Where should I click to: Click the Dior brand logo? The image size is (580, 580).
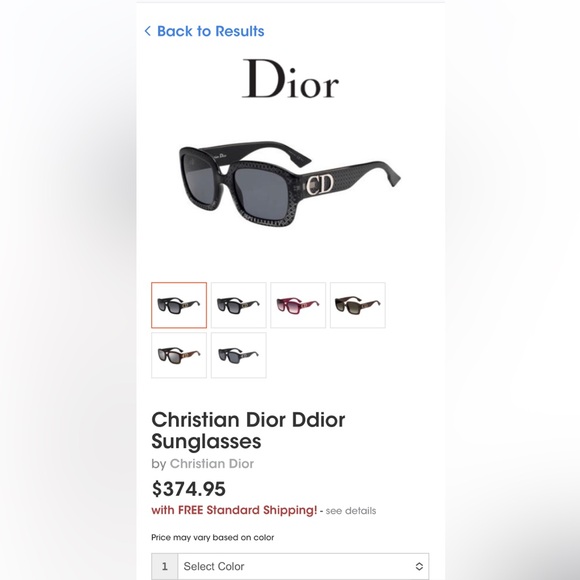point(290,79)
